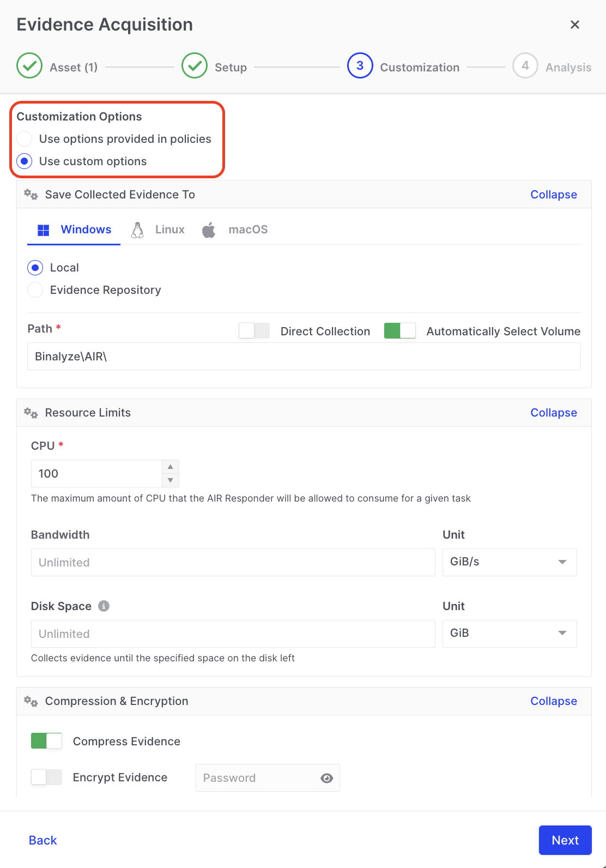
Task: Click the Analysis step 4 circle
Action: pyautogui.click(x=525, y=66)
